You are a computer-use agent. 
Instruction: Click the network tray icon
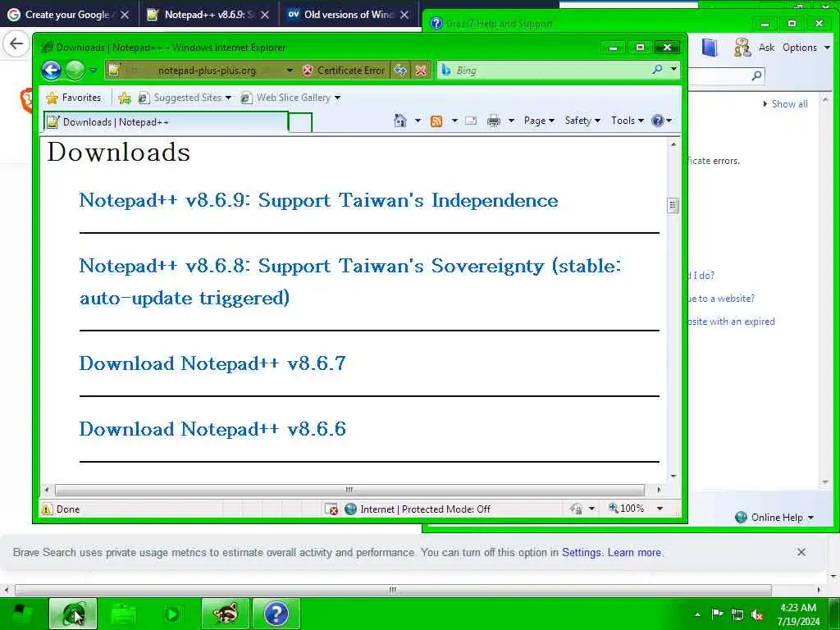tap(737, 614)
